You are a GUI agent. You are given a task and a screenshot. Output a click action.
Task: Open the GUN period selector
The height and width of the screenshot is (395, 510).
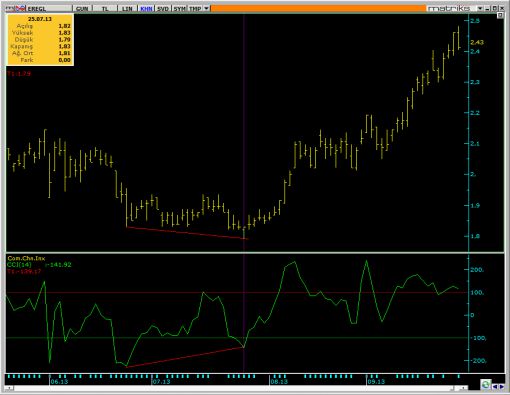pos(82,9)
